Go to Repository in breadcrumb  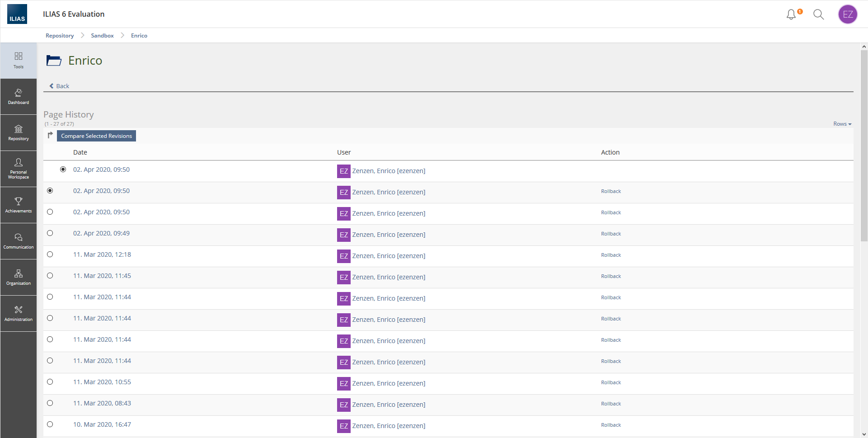point(60,36)
